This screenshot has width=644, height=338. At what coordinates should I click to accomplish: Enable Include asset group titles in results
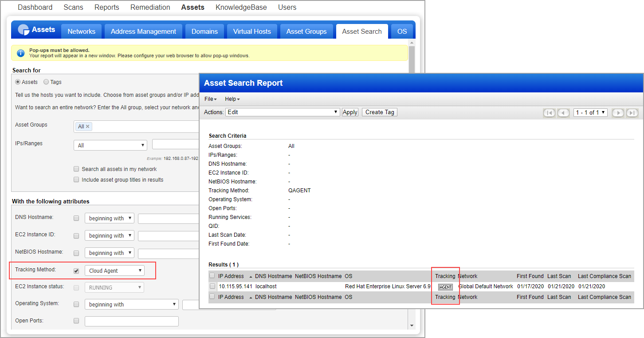pyautogui.click(x=76, y=179)
